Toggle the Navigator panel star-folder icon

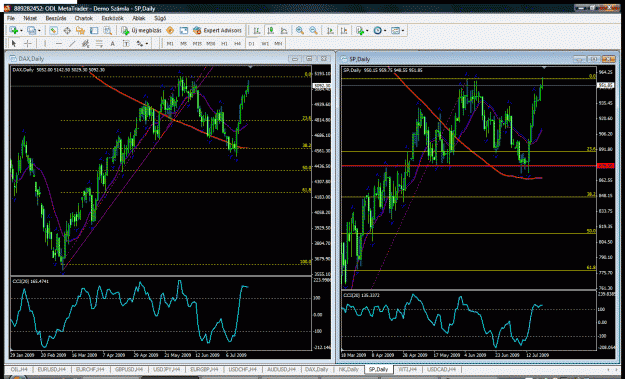(x=81, y=30)
